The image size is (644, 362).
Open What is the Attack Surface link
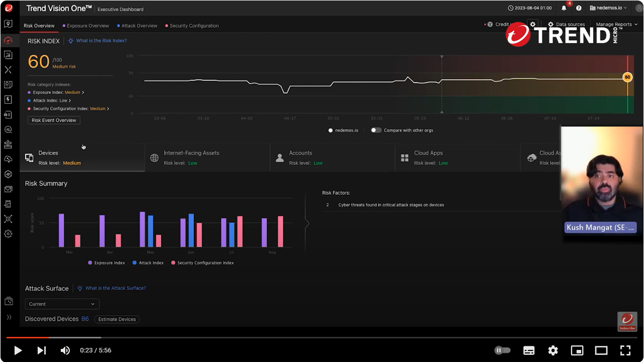pyautogui.click(x=116, y=288)
